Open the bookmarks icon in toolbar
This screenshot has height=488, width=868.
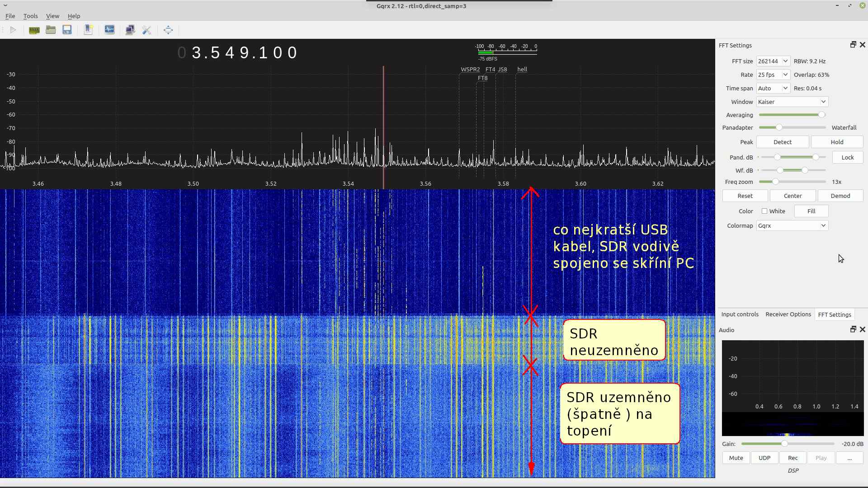(88, 30)
